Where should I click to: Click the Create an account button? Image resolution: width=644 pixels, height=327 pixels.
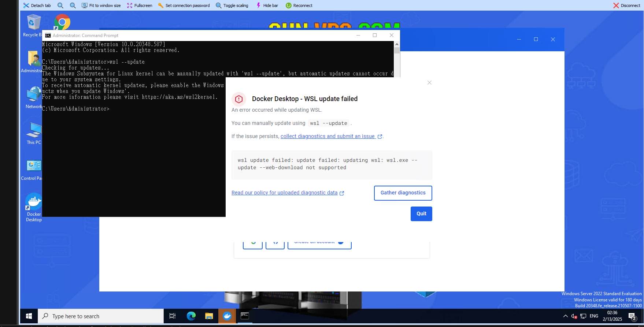319,245
